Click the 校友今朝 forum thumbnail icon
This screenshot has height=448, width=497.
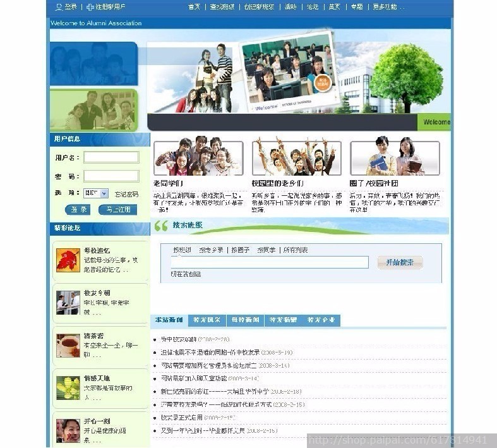pyautogui.click(x=68, y=303)
